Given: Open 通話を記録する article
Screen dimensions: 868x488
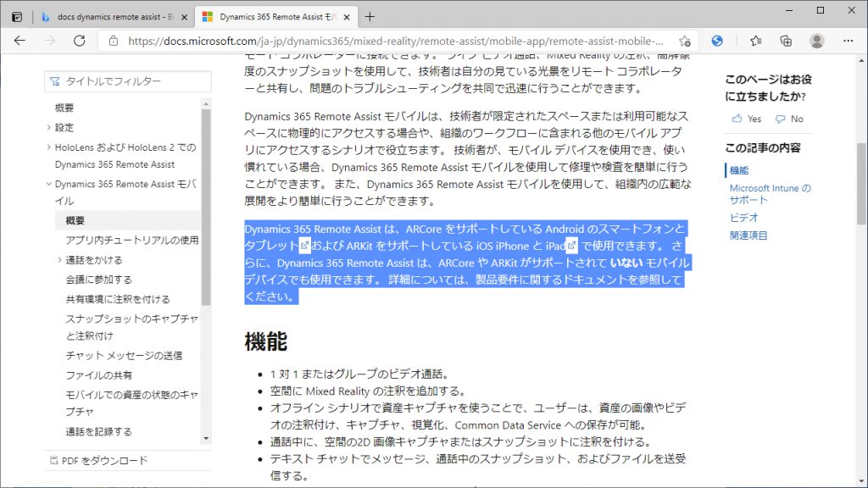Looking at the screenshot, I should point(98,431).
